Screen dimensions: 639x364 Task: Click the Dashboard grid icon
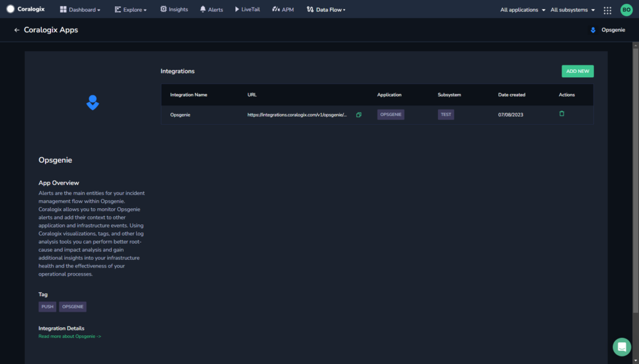click(x=63, y=9)
